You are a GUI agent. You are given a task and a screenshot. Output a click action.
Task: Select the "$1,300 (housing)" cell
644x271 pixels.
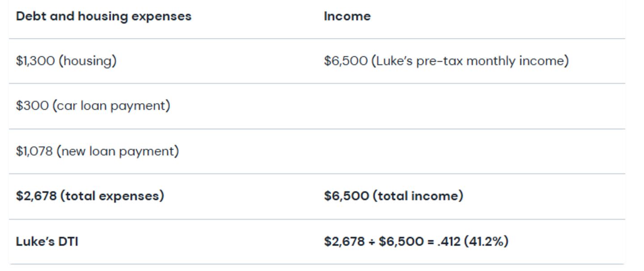tap(66, 61)
